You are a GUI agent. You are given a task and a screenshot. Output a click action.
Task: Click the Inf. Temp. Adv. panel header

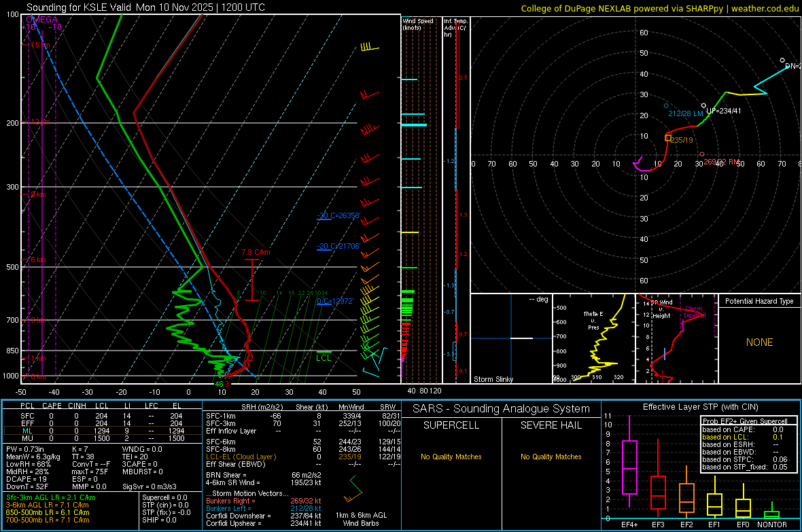[455, 28]
